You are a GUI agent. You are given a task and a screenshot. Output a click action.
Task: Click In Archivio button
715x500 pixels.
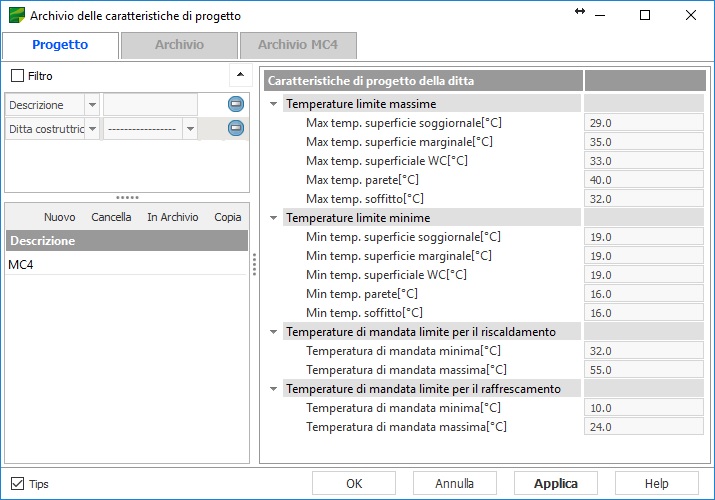(x=173, y=217)
